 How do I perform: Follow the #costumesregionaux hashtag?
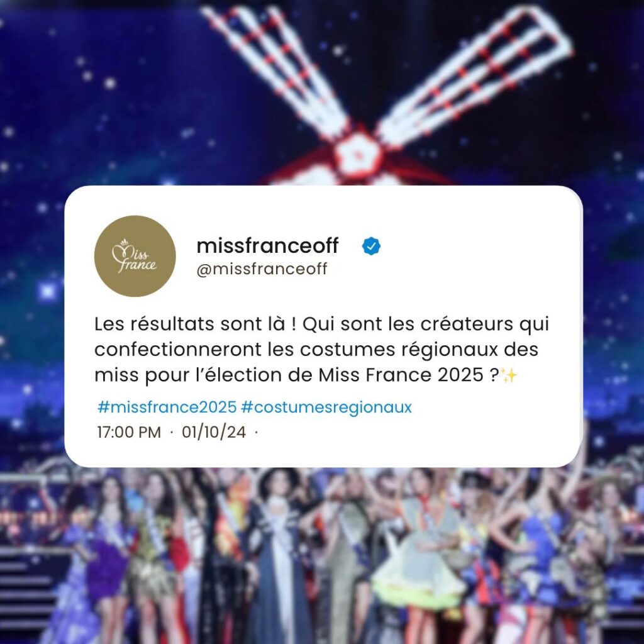point(326,407)
